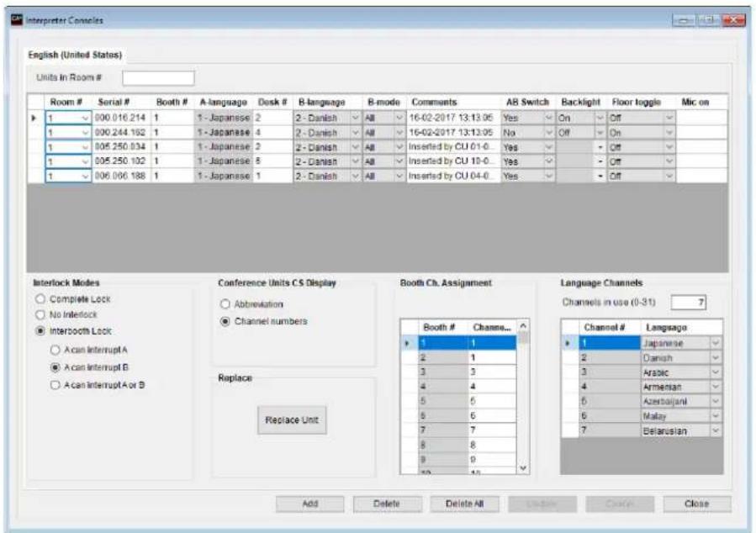Open AB Switch dropdown for serial 000.016.214

pos(548,118)
